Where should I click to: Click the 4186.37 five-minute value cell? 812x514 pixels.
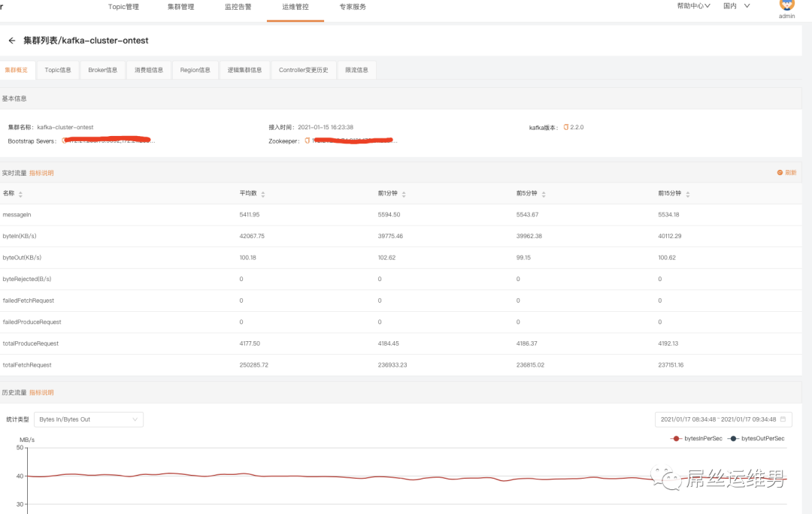click(526, 343)
